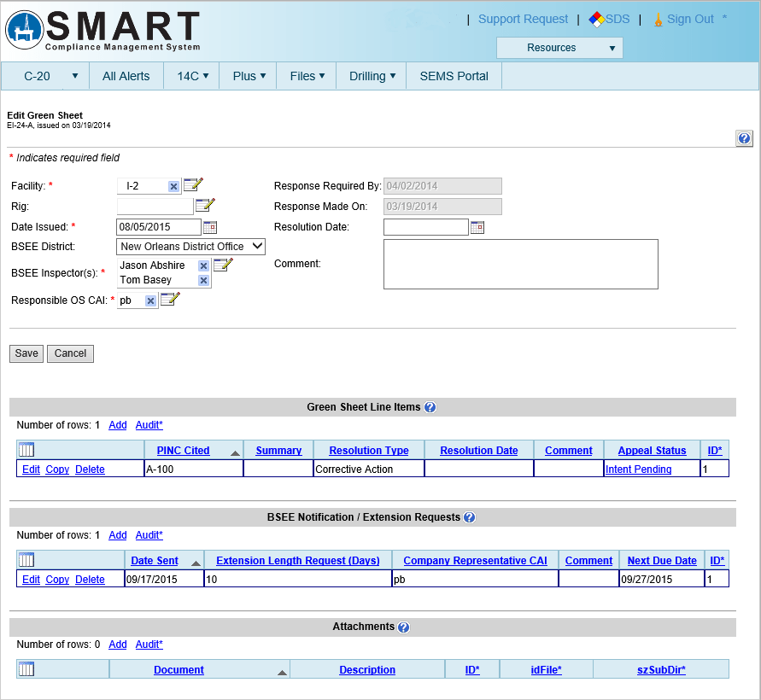Open Audit for Attachments
This screenshot has width=761, height=700.
[x=149, y=645]
